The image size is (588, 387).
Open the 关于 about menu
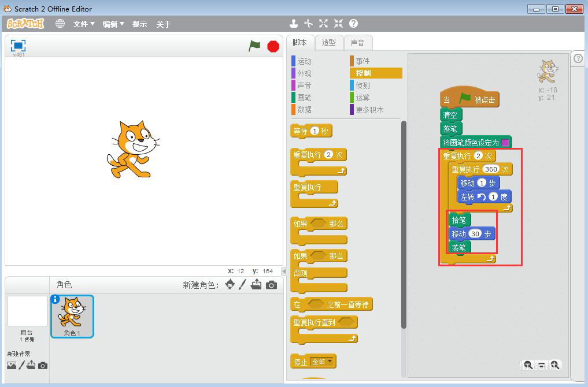point(164,24)
